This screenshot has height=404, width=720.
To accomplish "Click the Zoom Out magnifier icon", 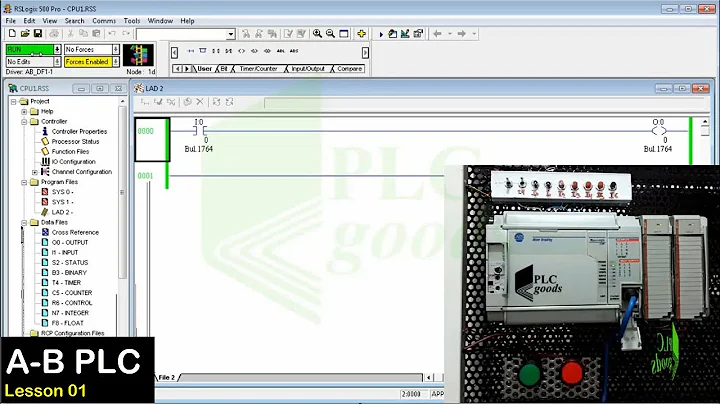I will [x=330, y=34].
